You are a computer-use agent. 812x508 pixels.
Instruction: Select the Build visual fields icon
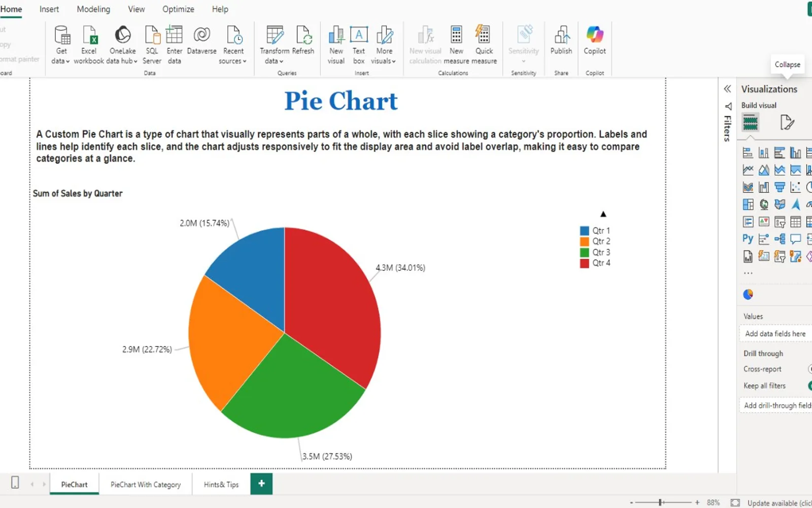[x=750, y=122]
